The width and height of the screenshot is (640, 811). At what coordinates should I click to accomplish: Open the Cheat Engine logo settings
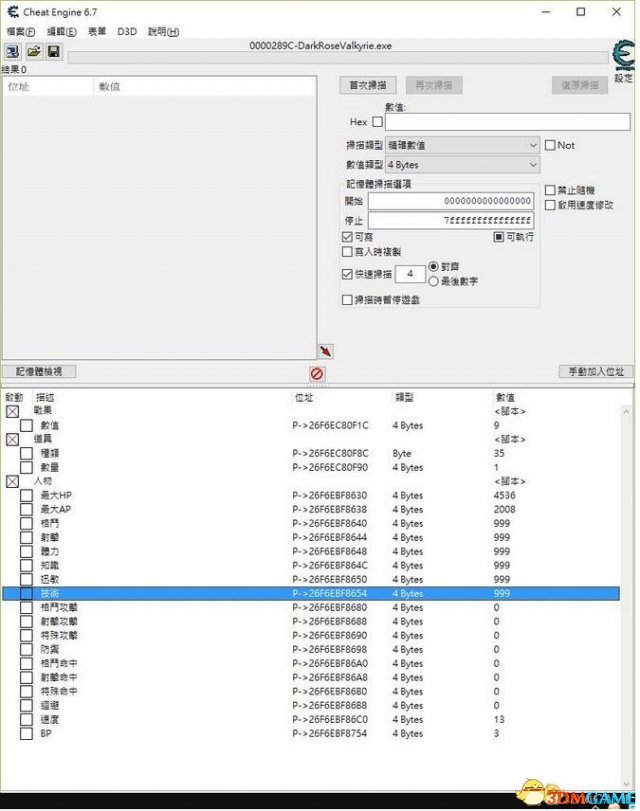coord(623,57)
